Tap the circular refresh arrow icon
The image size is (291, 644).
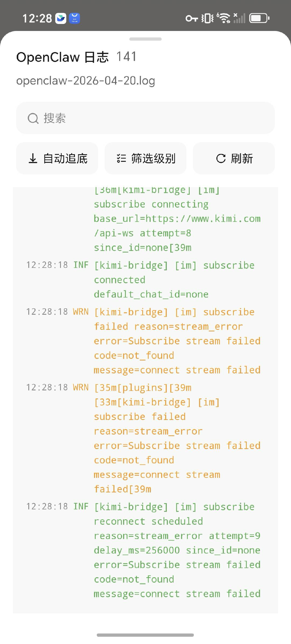tap(221, 158)
